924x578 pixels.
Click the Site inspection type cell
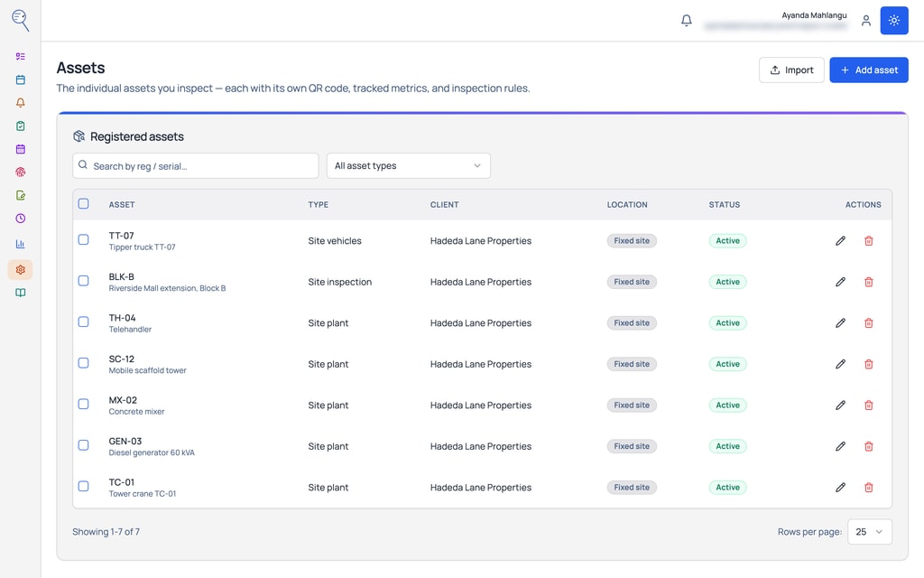point(340,282)
